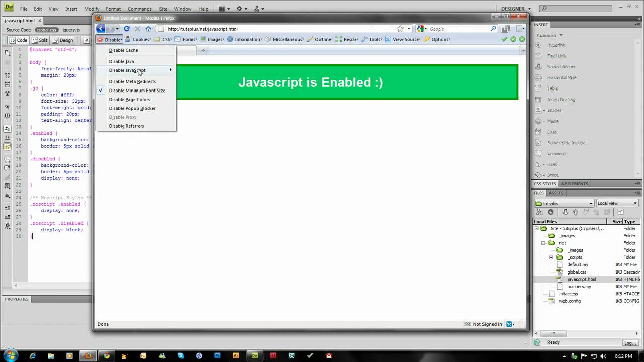Switch Dreamweaver to Code view

tap(19, 40)
